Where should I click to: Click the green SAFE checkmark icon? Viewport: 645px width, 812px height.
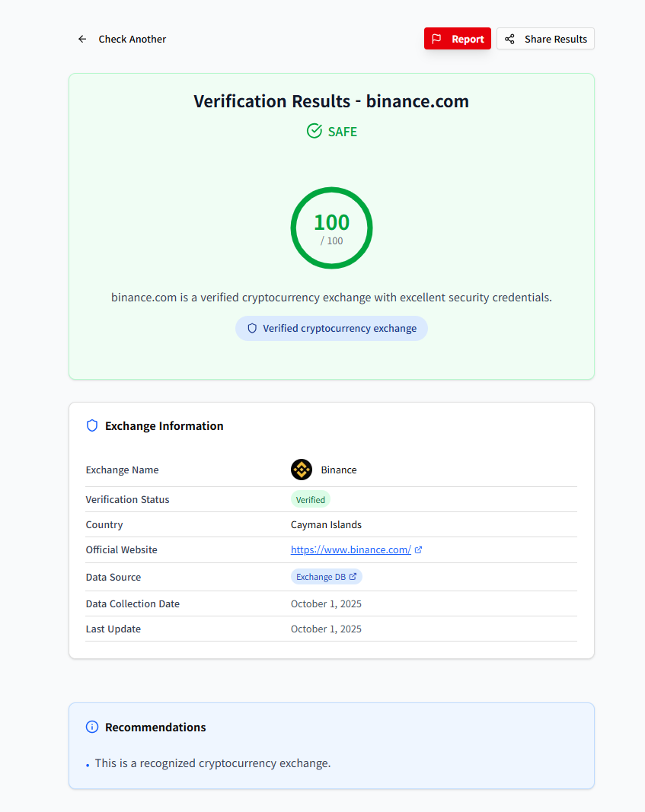(315, 131)
